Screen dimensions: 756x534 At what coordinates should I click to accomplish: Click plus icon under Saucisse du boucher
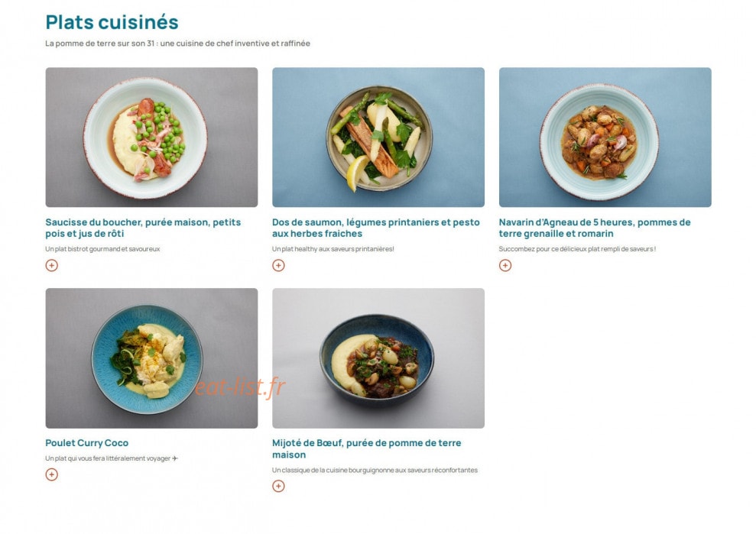51,266
